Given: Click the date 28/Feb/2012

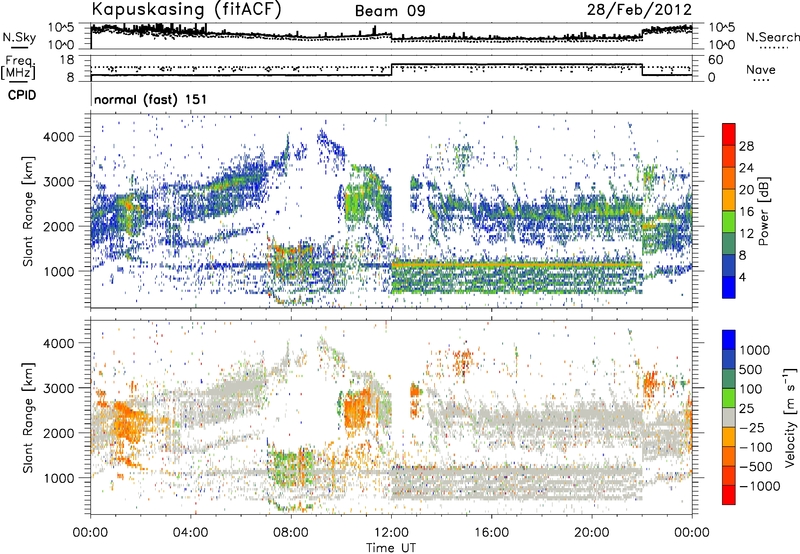Looking at the screenshot, I should [x=639, y=10].
